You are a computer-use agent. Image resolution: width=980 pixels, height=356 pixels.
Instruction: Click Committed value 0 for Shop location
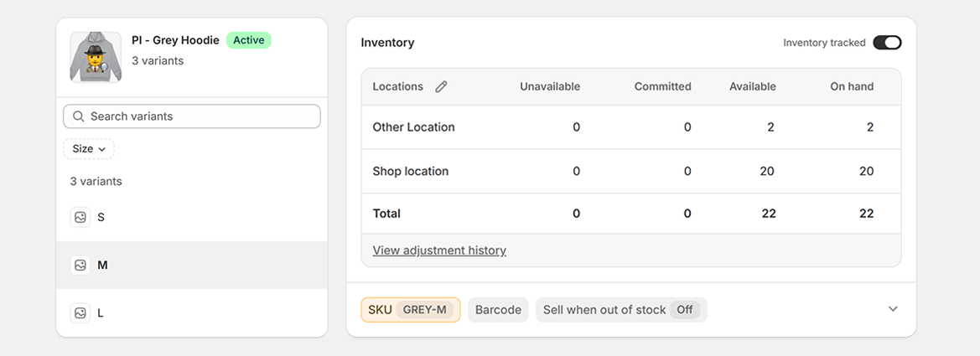point(687,171)
